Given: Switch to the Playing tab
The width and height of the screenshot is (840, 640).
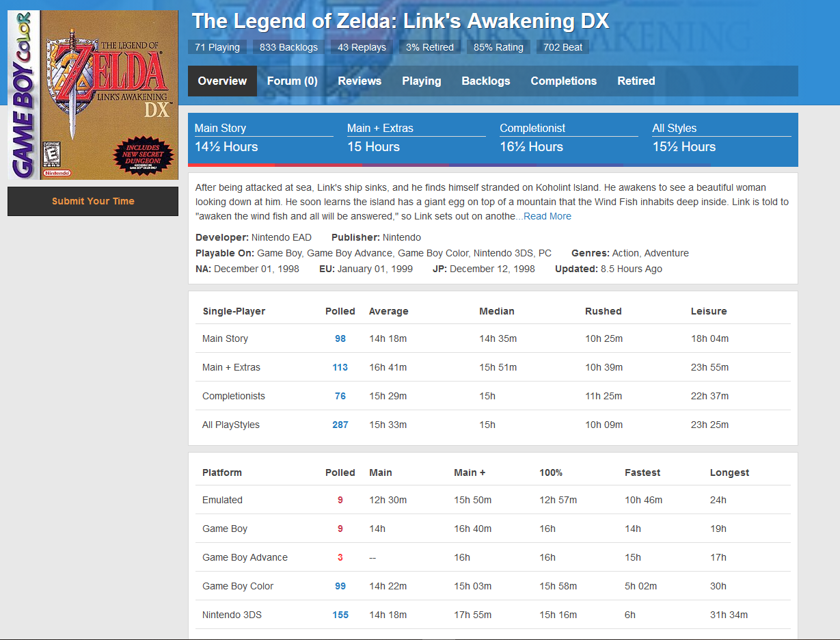Looking at the screenshot, I should click(422, 81).
